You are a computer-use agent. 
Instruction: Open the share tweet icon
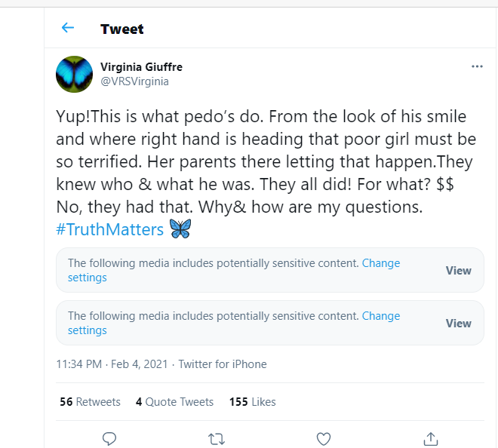431,439
